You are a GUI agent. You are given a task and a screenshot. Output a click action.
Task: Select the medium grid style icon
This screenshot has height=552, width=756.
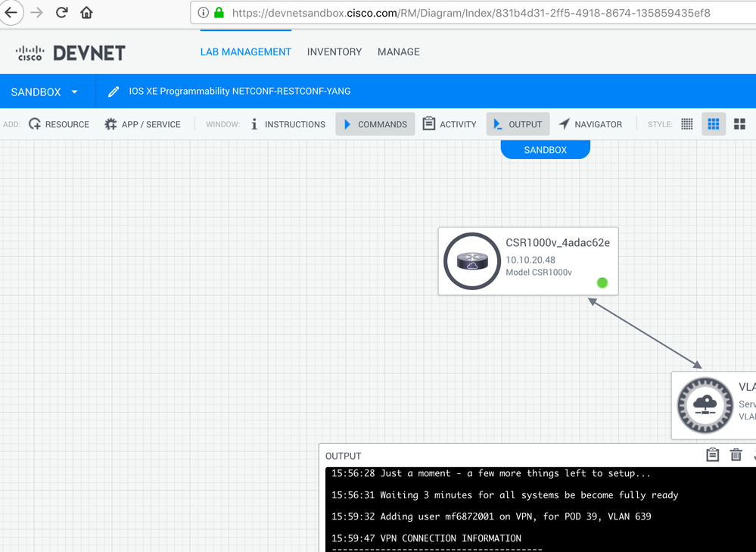click(x=714, y=124)
